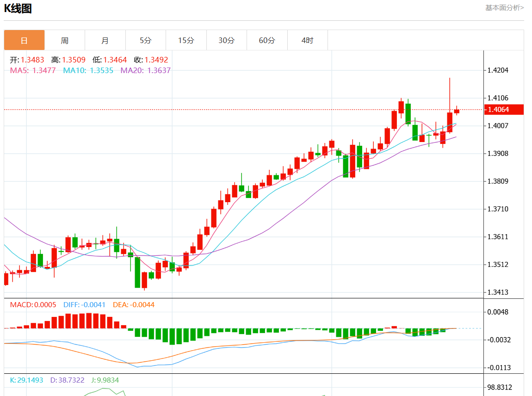This screenshot has height=396, width=532.
Task: Open the 5分 interval tab
Action: click(146, 40)
